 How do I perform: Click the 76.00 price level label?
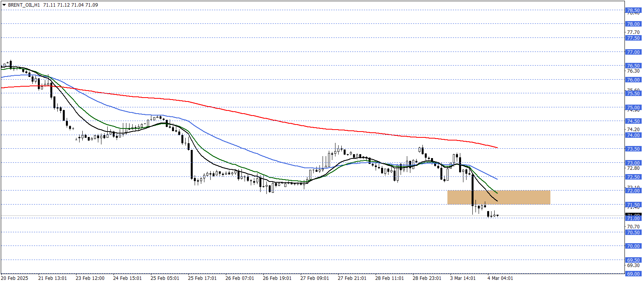point(633,80)
